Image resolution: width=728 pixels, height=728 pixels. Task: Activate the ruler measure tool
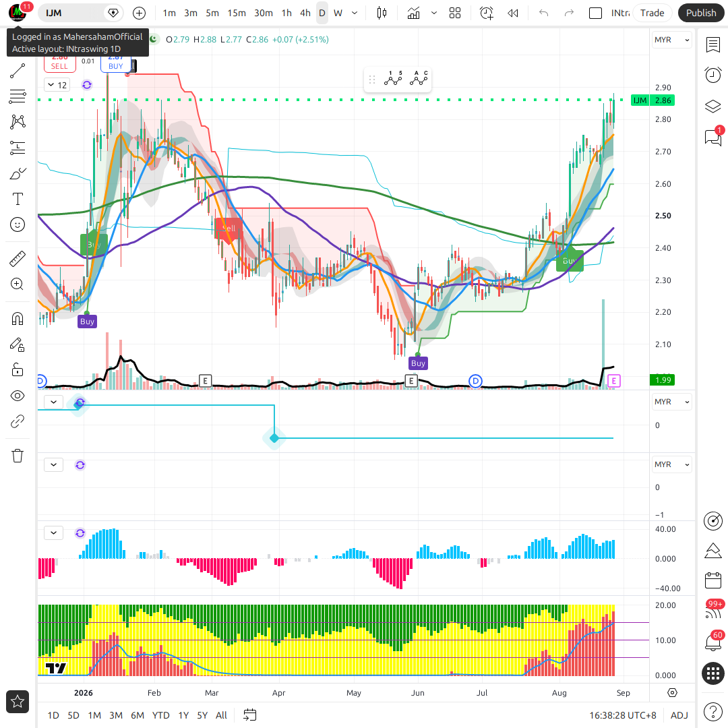click(18, 259)
